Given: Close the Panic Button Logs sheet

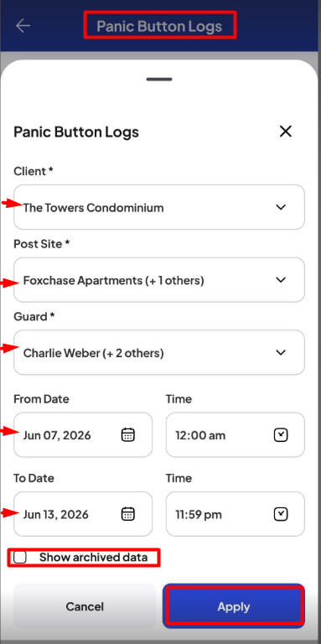Looking at the screenshot, I should (x=285, y=132).
